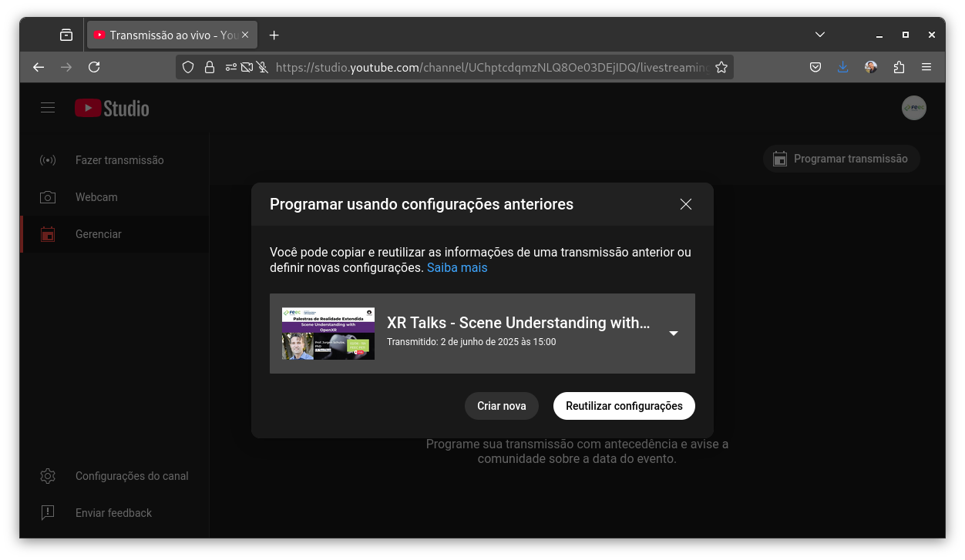Click the browser back arrow
The width and height of the screenshot is (965, 560).
pyautogui.click(x=39, y=67)
